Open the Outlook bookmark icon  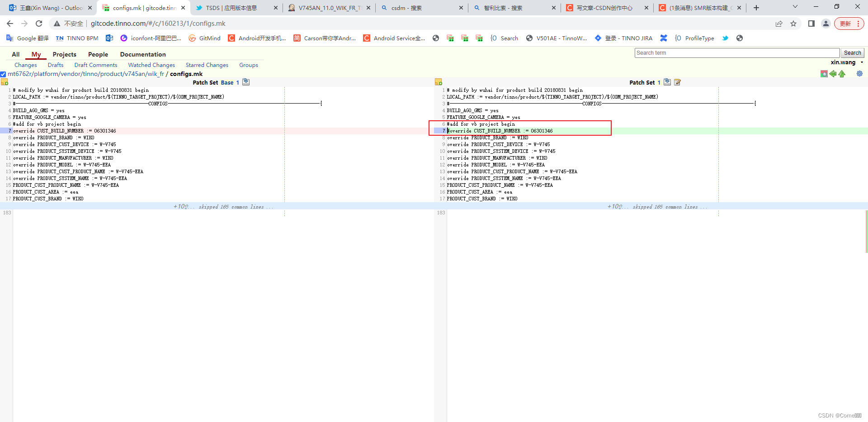pos(109,38)
